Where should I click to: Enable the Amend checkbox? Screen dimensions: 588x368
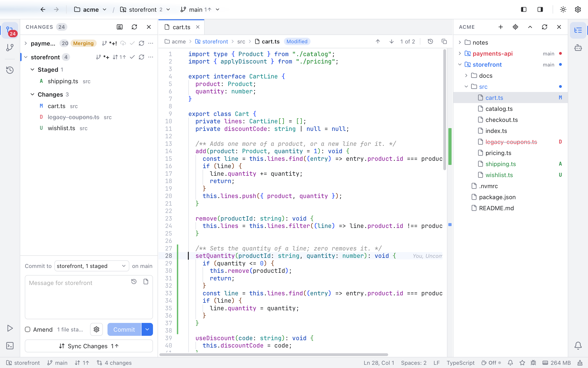28,329
